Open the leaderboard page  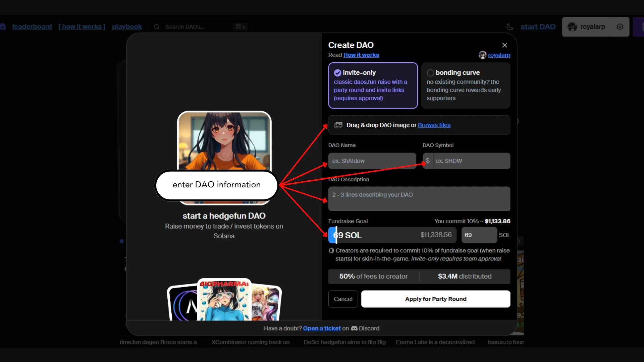point(32,27)
